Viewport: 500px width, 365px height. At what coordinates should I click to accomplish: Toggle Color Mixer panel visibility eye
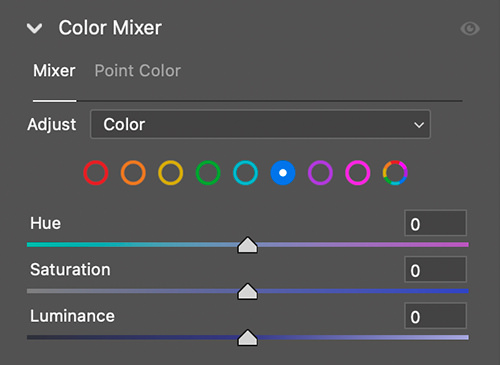tap(470, 29)
